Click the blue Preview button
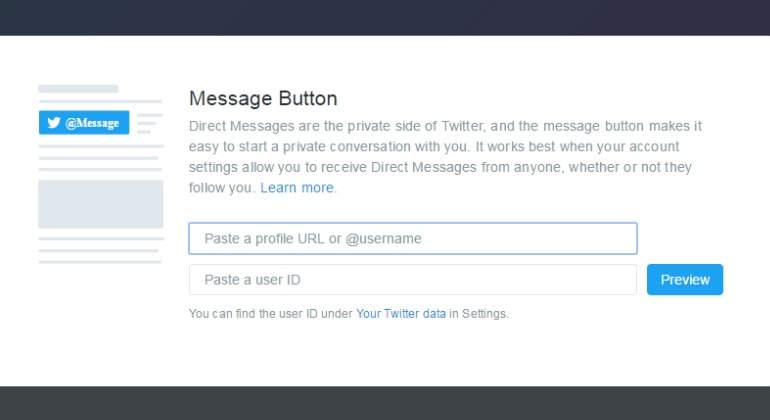Viewport: 770px width, 420px height. (x=685, y=280)
